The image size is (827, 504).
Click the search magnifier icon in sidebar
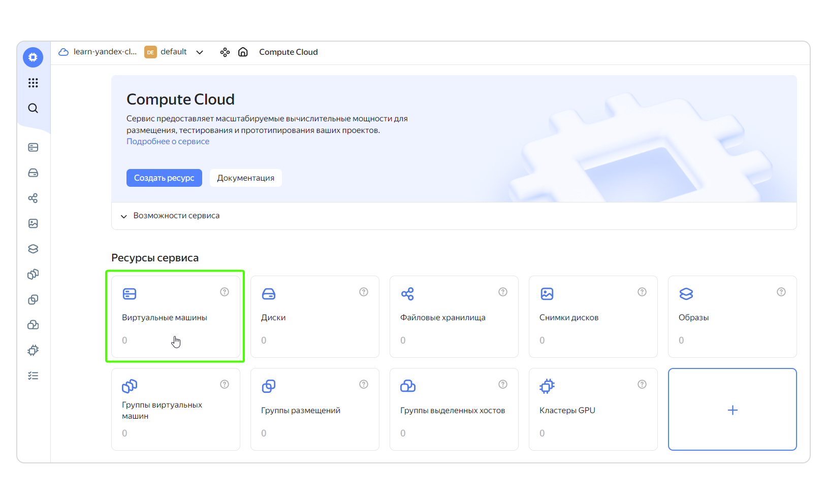click(33, 108)
